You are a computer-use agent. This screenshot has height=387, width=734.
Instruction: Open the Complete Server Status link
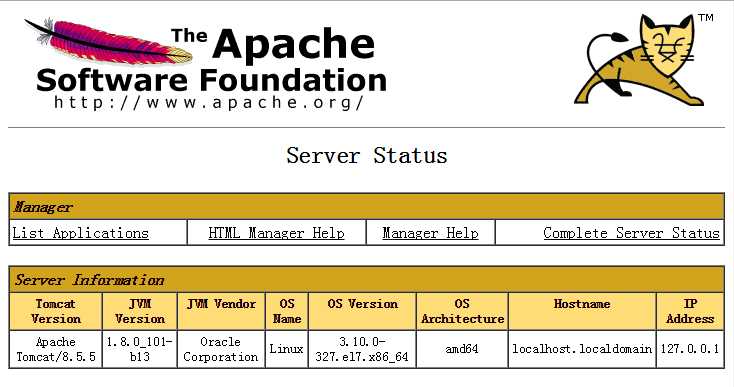[x=631, y=233]
